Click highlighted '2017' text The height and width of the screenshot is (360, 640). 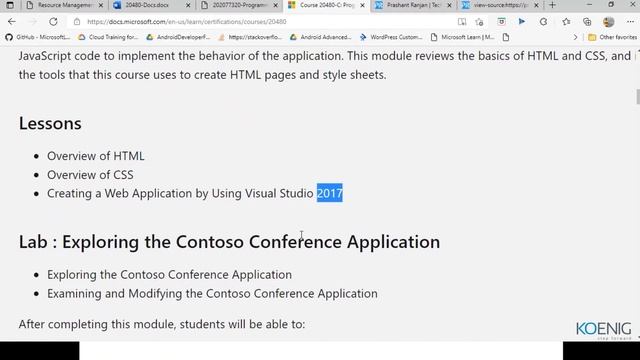330,193
